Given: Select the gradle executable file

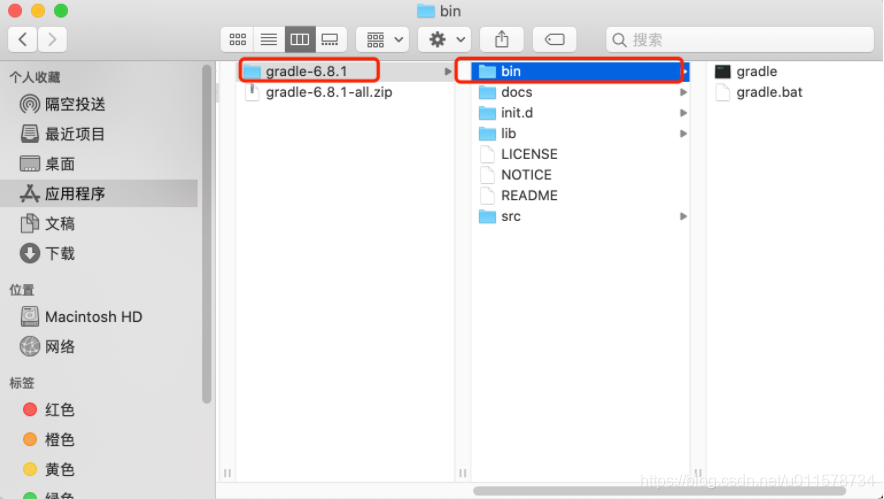Looking at the screenshot, I should point(794,72).
